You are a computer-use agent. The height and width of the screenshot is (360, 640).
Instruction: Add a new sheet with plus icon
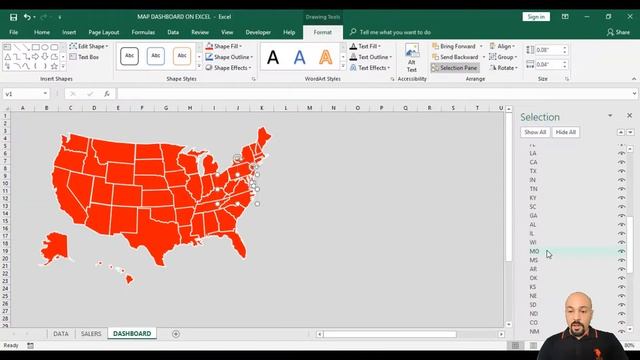(x=176, y=334)
